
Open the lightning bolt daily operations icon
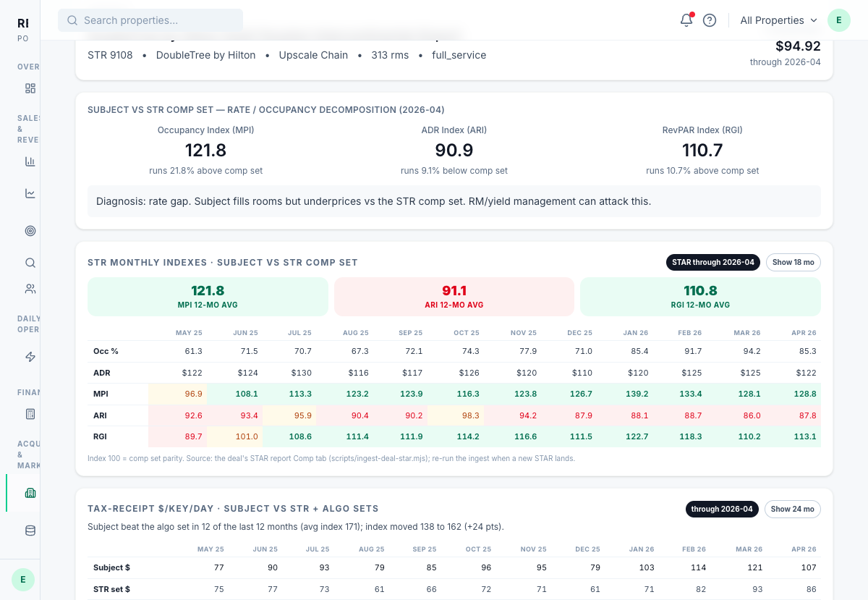point(30,357)
